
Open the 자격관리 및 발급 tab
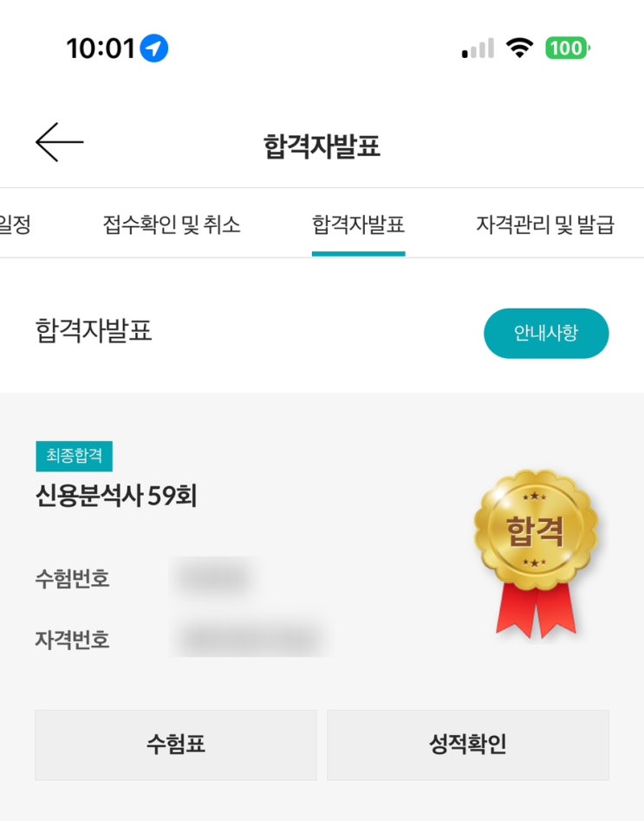coord(545,224)
